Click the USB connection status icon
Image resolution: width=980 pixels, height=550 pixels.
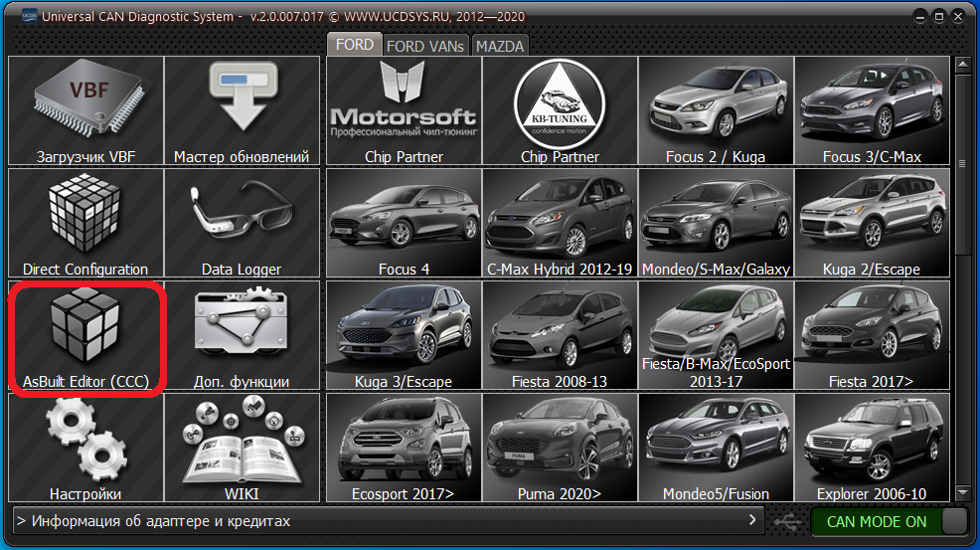click(x=787, y=521)
